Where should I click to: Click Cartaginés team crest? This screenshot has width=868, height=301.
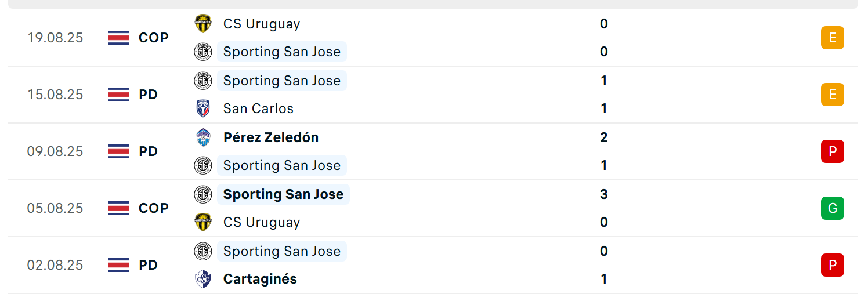tap(203, 279)
